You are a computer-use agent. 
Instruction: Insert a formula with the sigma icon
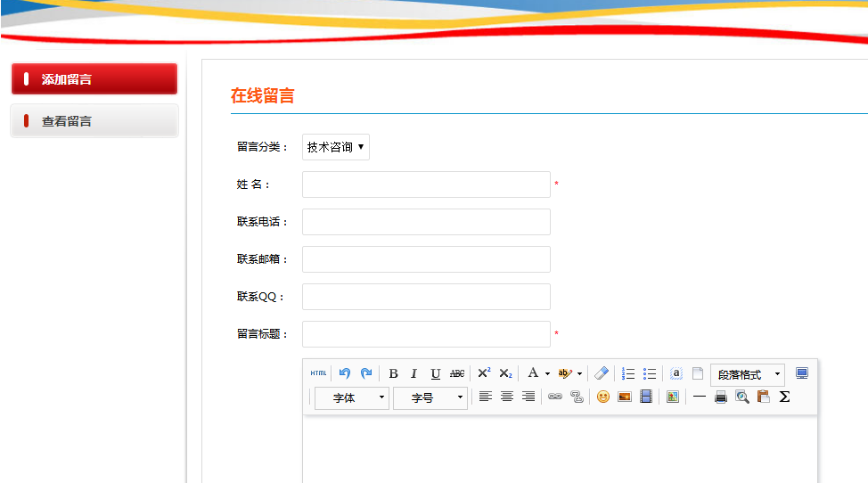784,397
